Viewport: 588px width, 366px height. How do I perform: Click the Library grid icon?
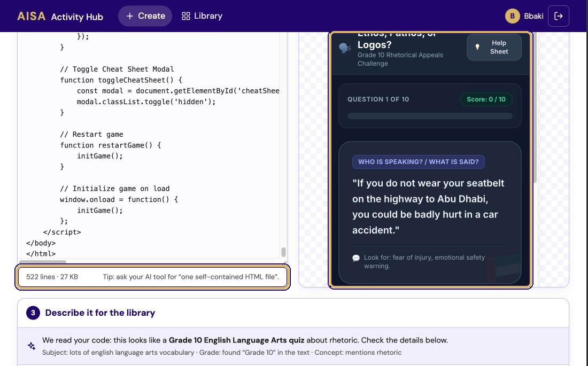185,16
